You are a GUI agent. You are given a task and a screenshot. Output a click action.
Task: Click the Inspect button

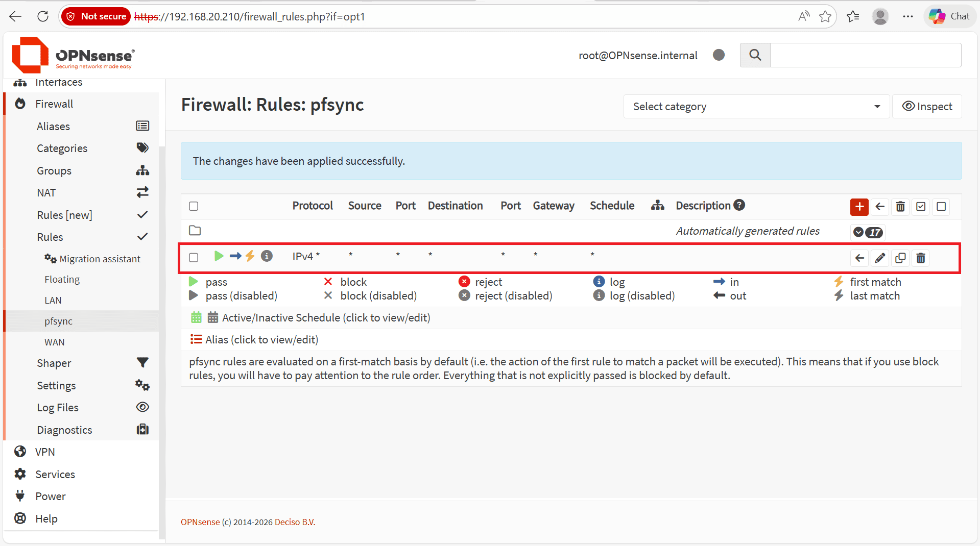click(x=927, y=107)
